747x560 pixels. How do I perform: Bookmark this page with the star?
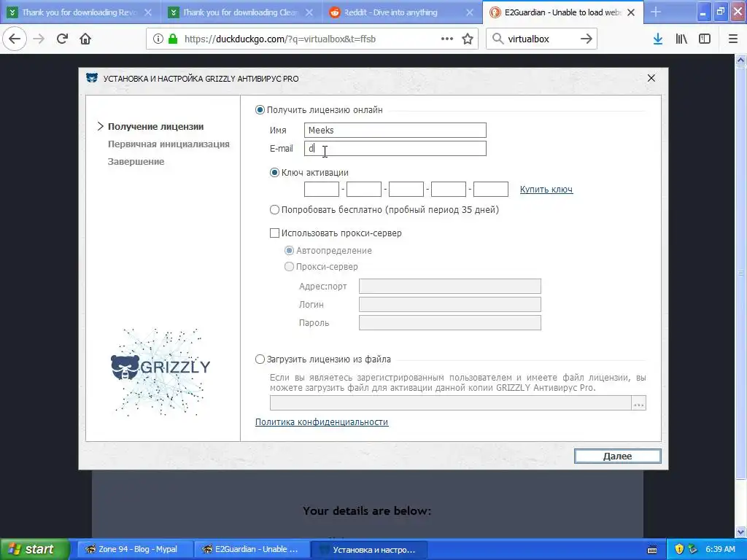[x=468, y=39]
